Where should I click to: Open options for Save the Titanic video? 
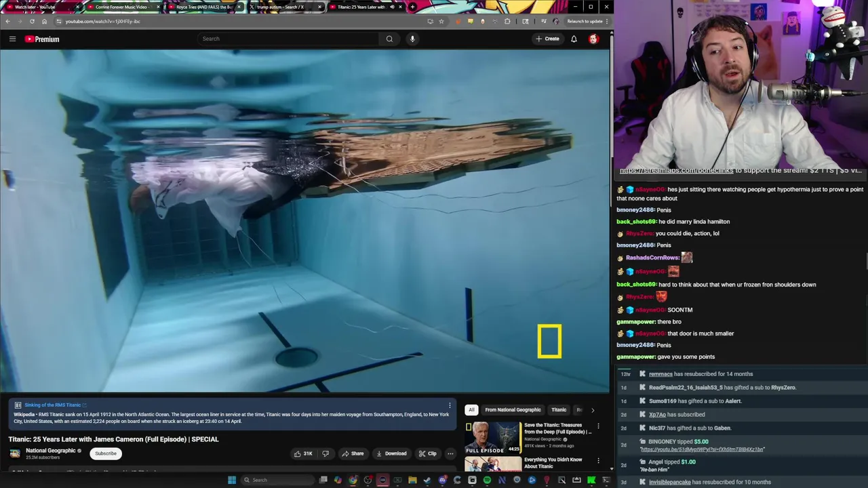point(598,426)
